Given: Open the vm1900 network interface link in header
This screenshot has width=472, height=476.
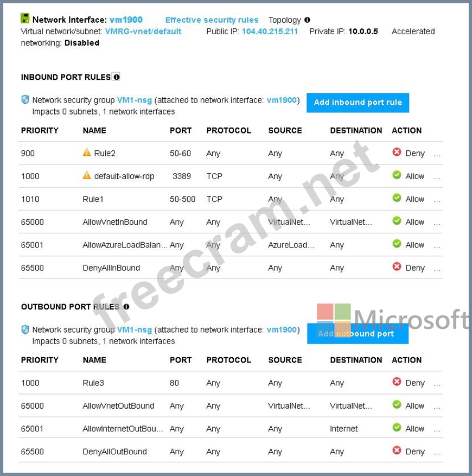Looking at the screenshot, I should click(x=126, y=20).
